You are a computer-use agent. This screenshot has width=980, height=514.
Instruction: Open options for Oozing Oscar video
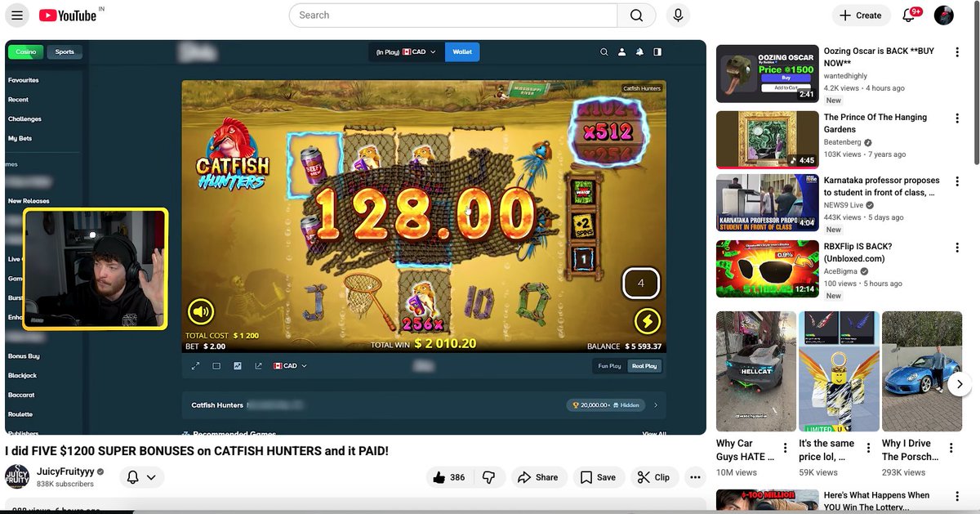(956, 51)
